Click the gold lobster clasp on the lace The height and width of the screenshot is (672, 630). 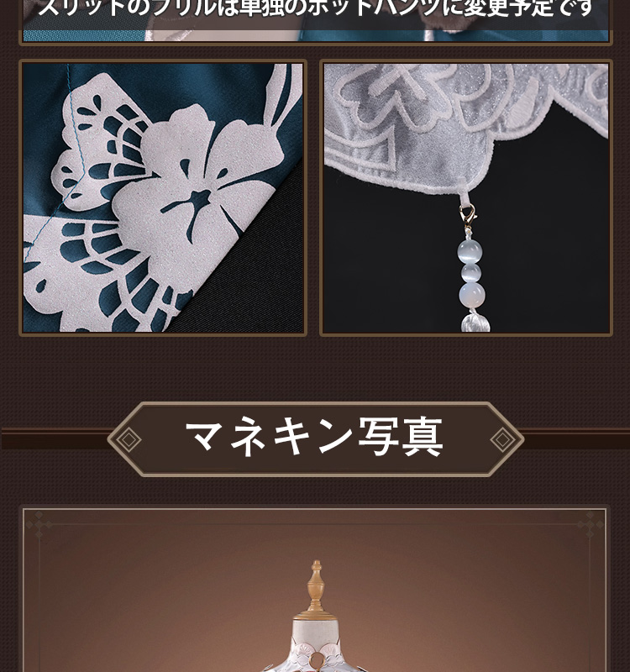click(x=468, y=216)
